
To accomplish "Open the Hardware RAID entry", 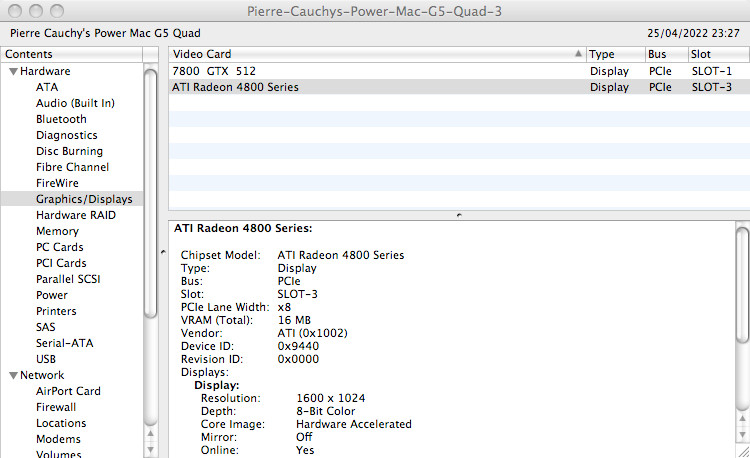I will click(x=76, y=215).
